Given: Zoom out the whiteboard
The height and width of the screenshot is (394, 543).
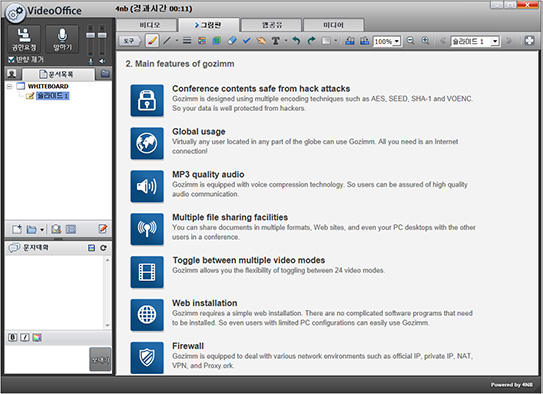Looking at the screenshot, I should [x=410, y=41].
